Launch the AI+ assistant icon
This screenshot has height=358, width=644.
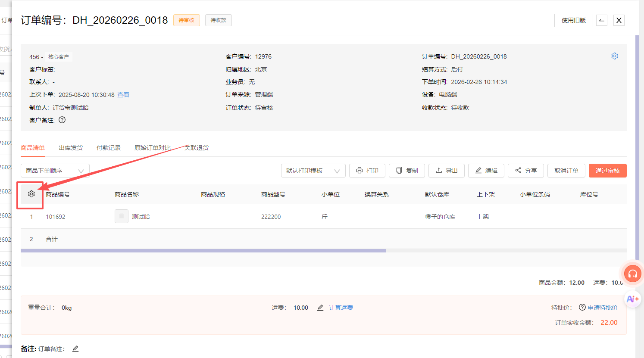[x=633, y=299]
